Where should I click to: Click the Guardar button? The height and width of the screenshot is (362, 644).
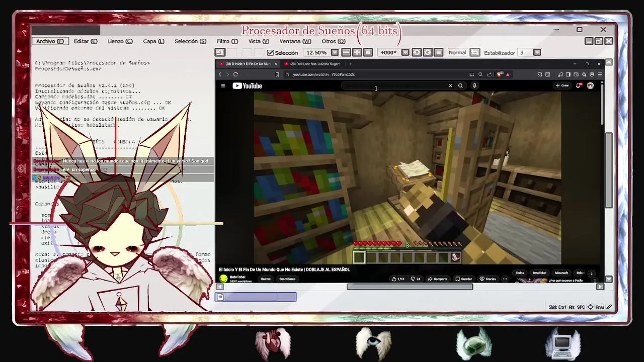point(464,279)
